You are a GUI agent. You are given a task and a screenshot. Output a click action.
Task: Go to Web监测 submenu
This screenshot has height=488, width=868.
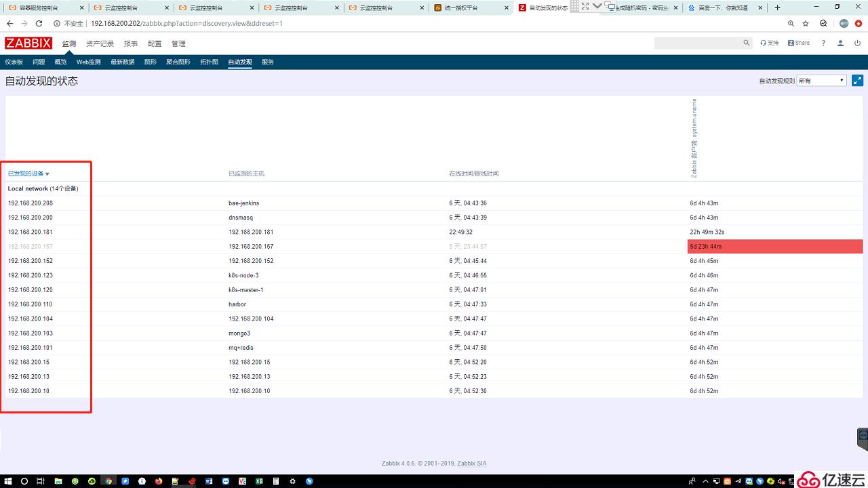(x=88, y=62)
